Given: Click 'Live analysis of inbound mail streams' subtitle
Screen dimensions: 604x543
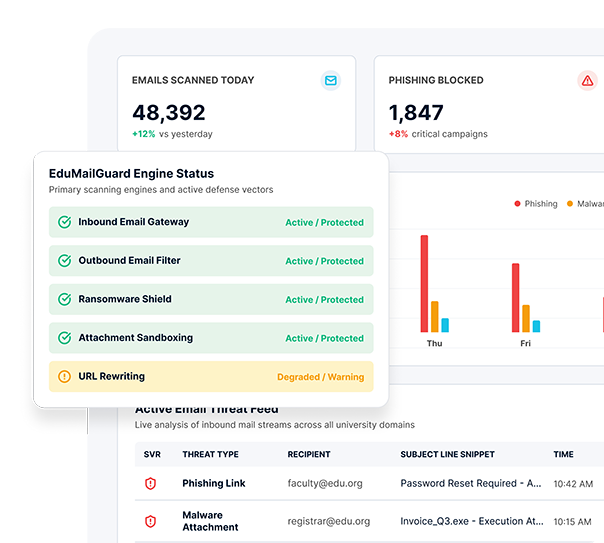Looking at the screenshot, I should [x=275, y=425].
